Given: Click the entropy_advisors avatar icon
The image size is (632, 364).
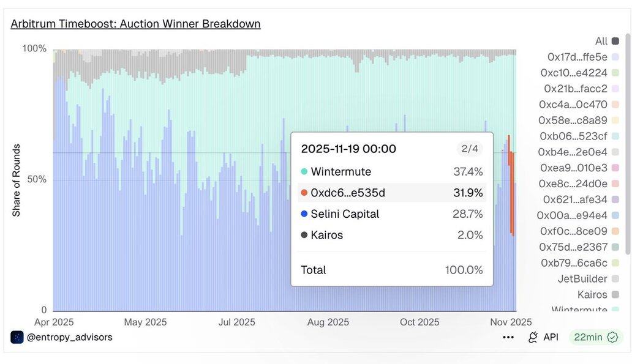Looking at the screenshot, I should pos(17,337).
